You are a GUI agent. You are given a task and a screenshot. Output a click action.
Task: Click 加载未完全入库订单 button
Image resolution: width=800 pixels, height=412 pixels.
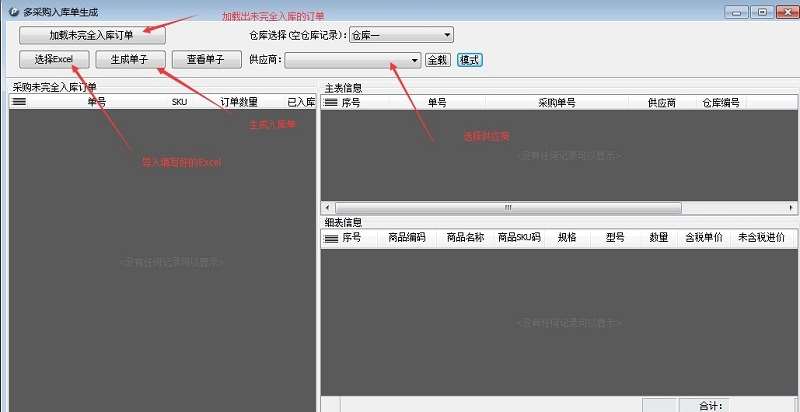click(x=91, y=35)
